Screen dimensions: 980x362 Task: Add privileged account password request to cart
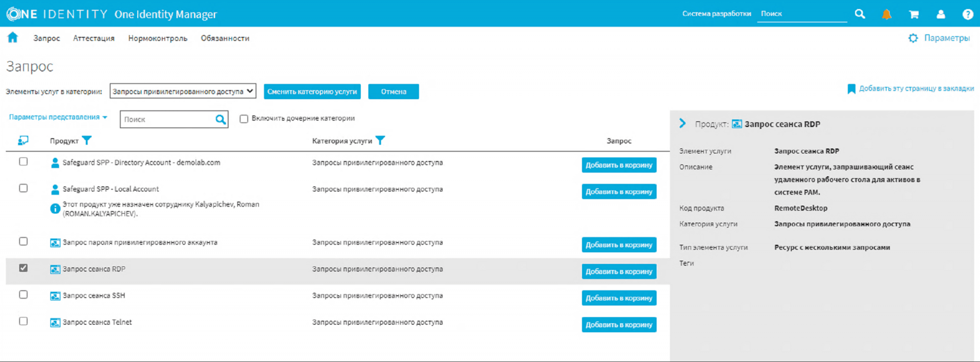[619, 245]
